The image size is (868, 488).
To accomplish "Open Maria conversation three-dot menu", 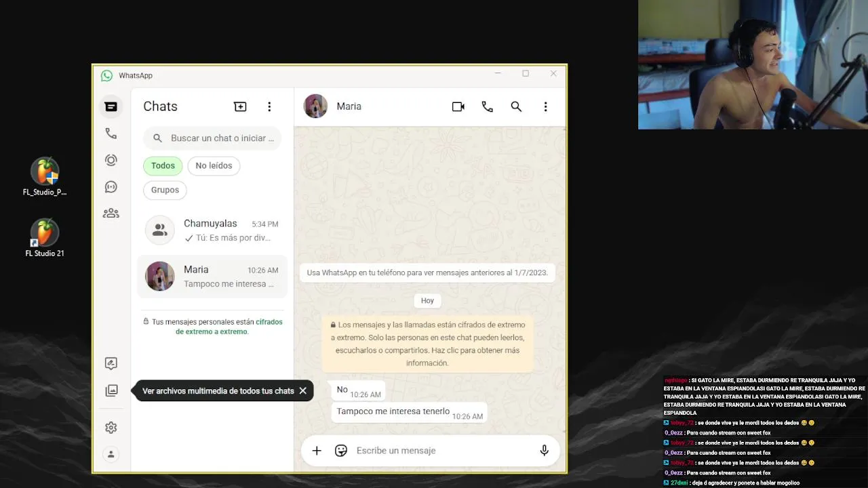I will click(545, 106).
